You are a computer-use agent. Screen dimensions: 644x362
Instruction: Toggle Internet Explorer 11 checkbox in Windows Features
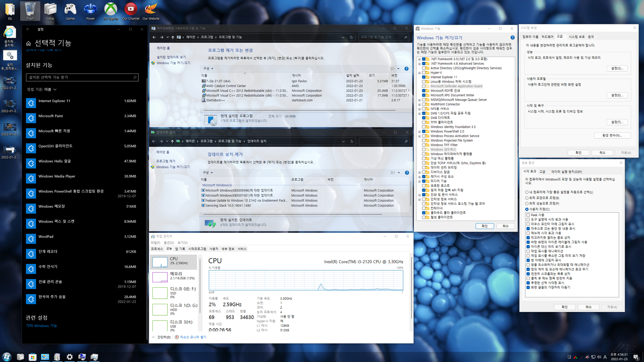pos(424,77)
